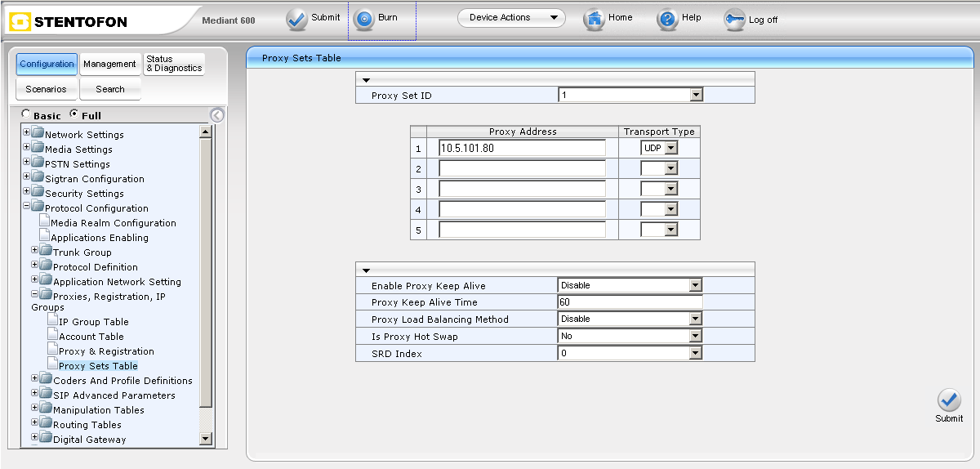
Task: Open the Device Actions dropdown
Action: [x=511, y=18]
